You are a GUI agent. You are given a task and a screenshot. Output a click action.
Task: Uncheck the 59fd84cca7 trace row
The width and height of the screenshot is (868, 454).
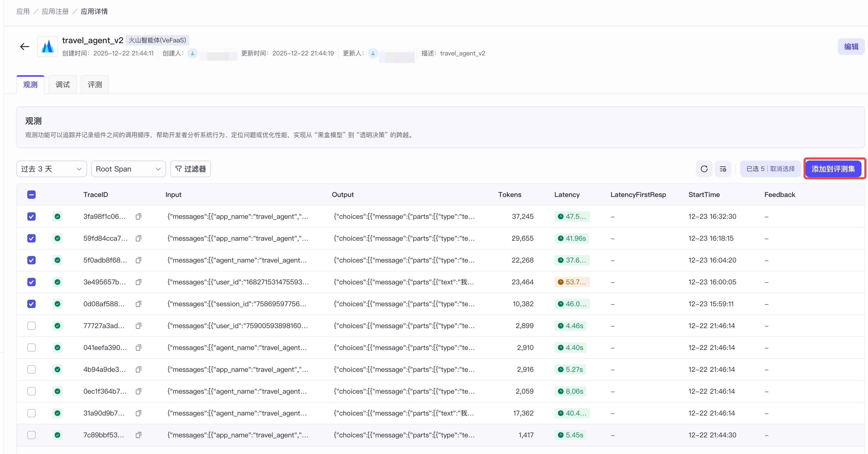tap(31, 239)
